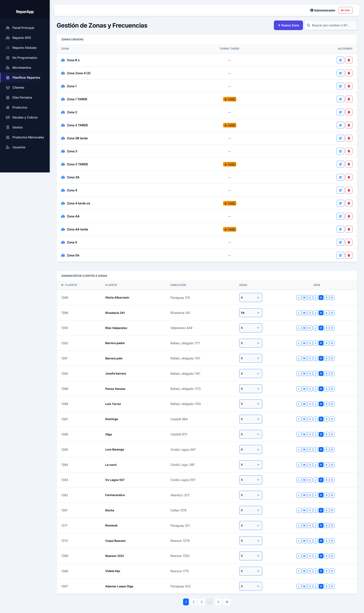Open zone dropdown for Olga
The image size is (364, 613).
pyautogui.click(x=250, y=434)
